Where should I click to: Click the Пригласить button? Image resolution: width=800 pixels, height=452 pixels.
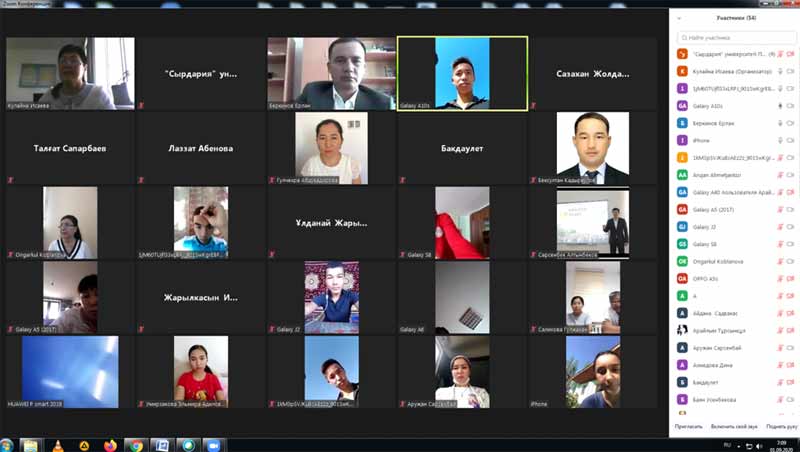pyautogui.click(x=689, y=426)
